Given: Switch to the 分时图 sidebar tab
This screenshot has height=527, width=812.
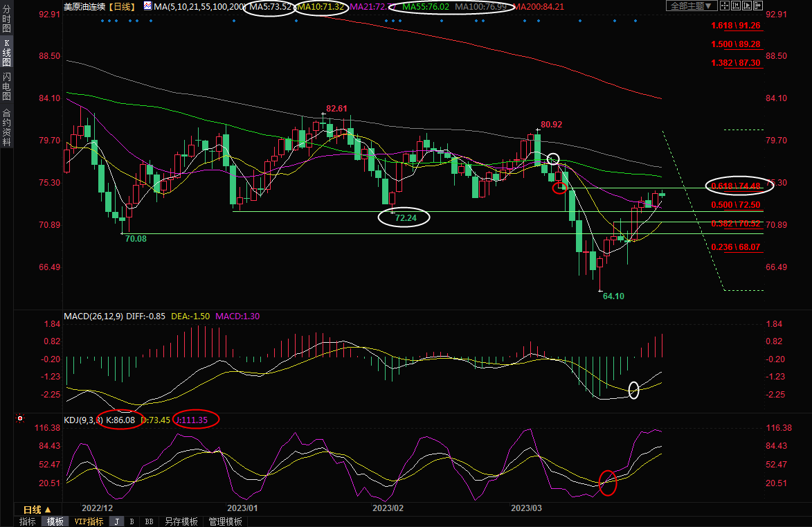Looking at the screenshot, I should pos(7,21).
